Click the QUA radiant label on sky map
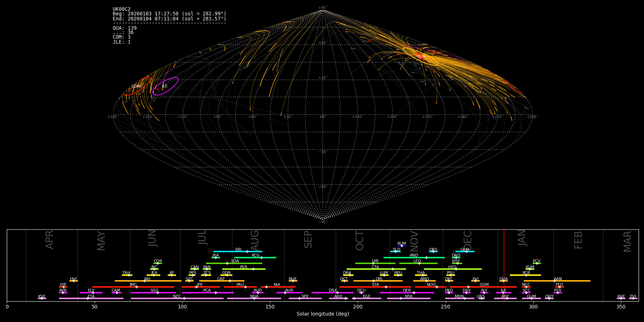Viewport: 644px width, 322px height. click(421, 57)
